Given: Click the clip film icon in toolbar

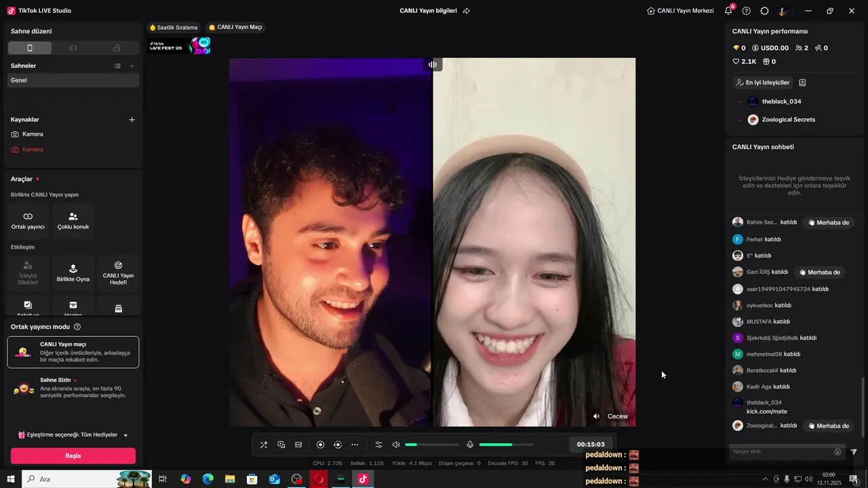Looking at the screenshot, I should point(298,445).
